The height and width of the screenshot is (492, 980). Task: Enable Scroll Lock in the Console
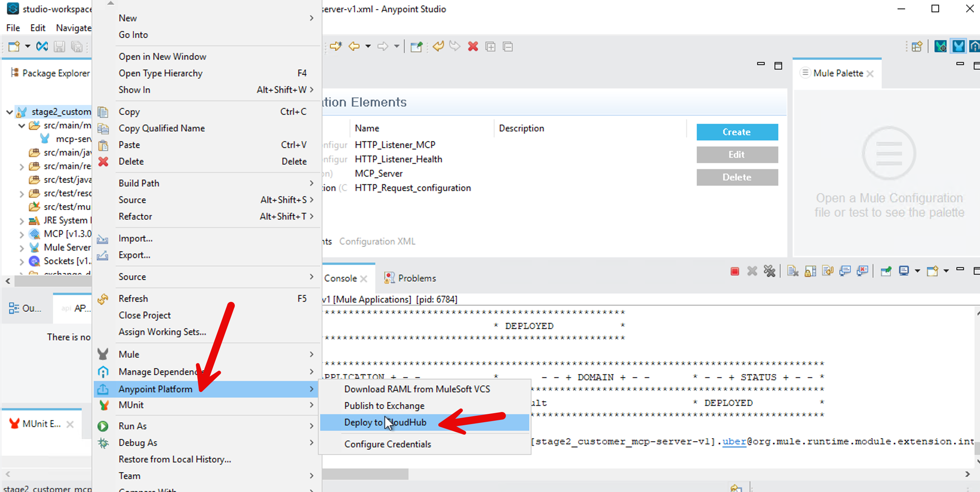click(x=810, y=271)
